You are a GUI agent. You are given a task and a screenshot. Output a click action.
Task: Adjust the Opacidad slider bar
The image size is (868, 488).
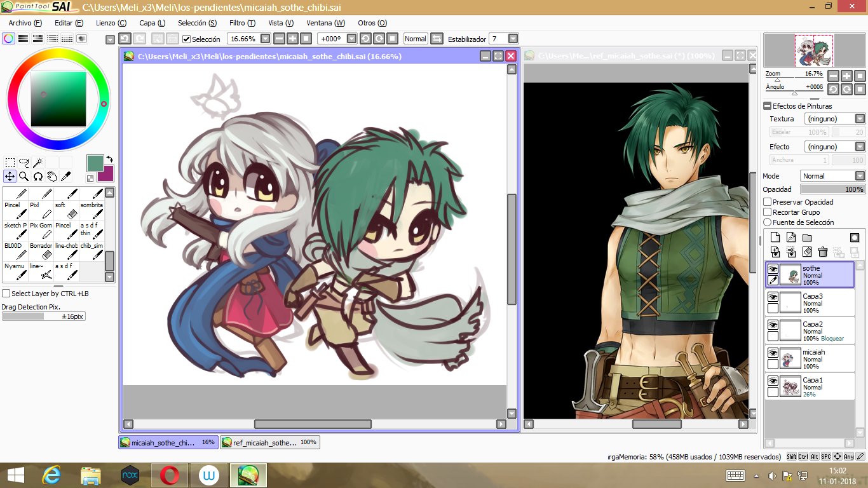click(832, 189)
